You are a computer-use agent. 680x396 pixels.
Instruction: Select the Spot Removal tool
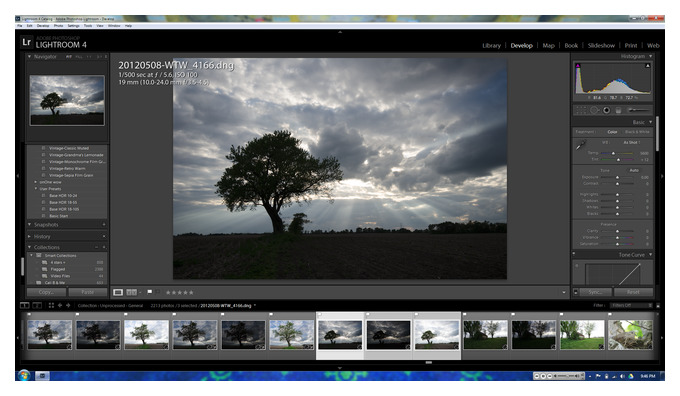pyautogui.click(x=595, y=110)
